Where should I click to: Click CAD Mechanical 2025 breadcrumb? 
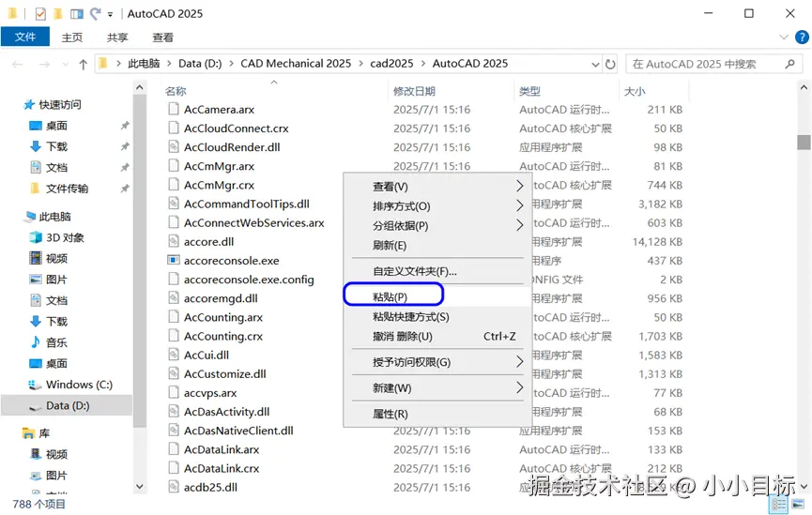296,64
